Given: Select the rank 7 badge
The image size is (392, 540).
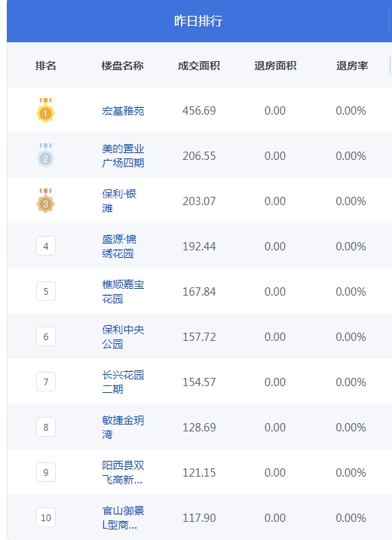Looking at the screenshot, I should (x=46, y=382).
